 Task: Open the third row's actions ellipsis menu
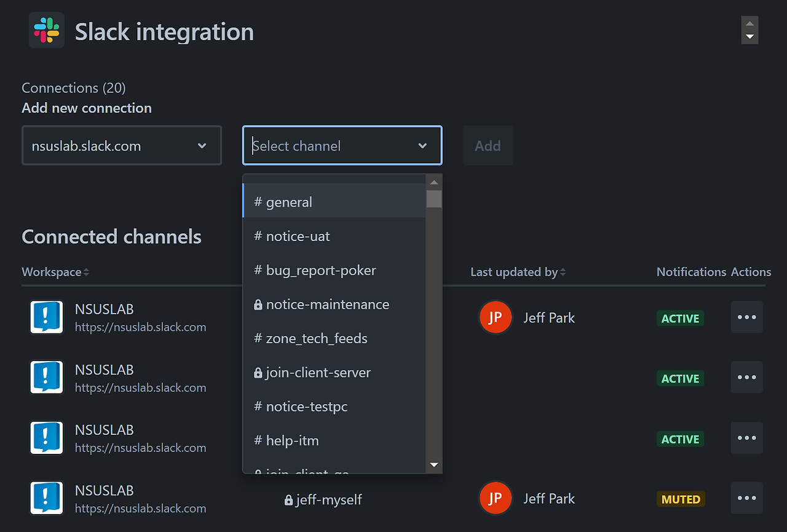[x=746, y=438]
